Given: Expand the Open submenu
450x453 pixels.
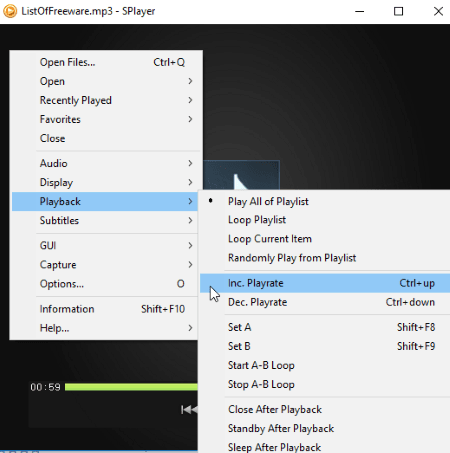Looking at the screenshot, I should tap(106, 81).
